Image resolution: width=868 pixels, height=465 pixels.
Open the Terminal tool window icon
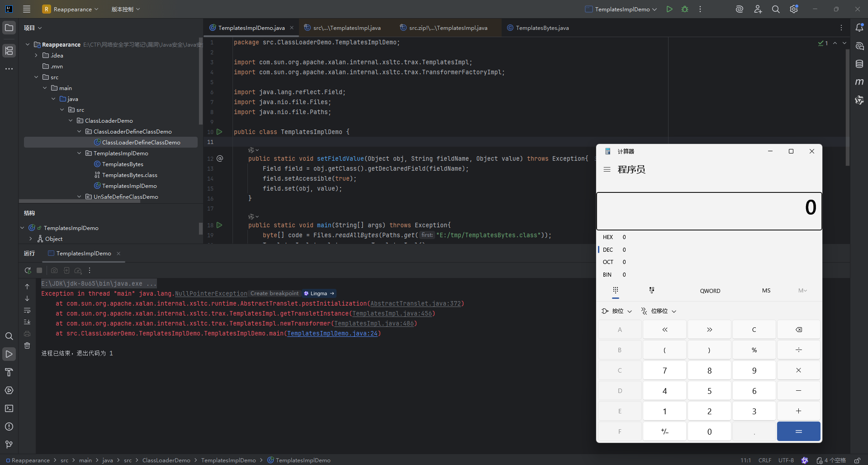point(9,408)
